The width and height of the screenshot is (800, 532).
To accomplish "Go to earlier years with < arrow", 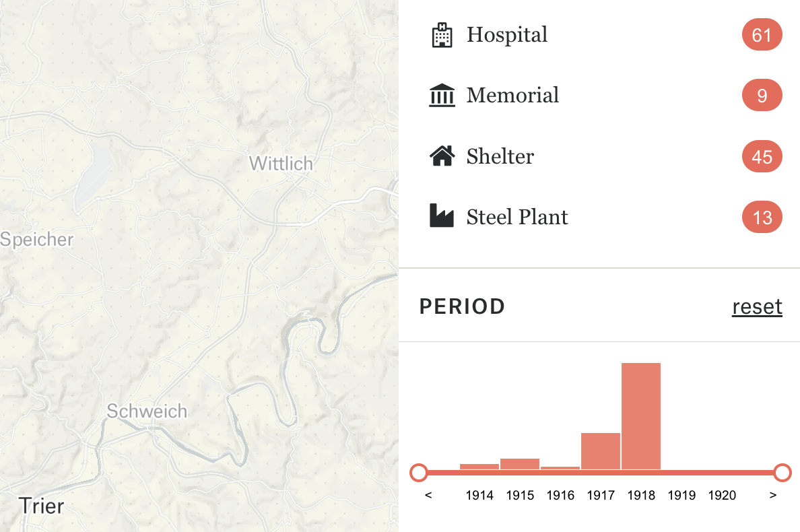I will [x=428, y=495].
